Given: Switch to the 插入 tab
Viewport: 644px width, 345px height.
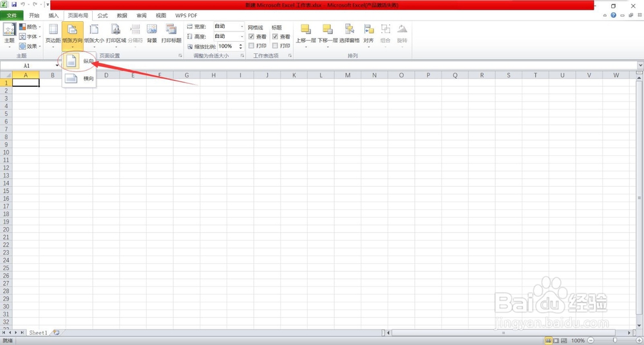Looking at the screenshot, I should (53, 15).
